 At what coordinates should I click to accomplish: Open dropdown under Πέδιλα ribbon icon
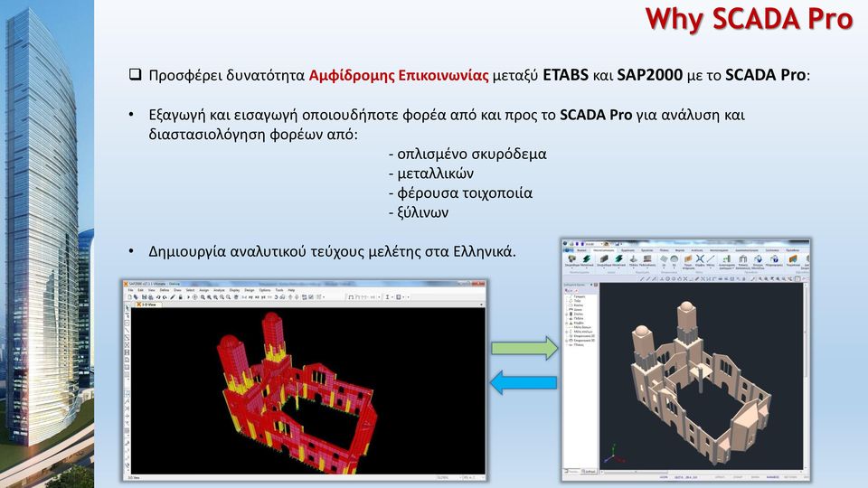(633, 268)
